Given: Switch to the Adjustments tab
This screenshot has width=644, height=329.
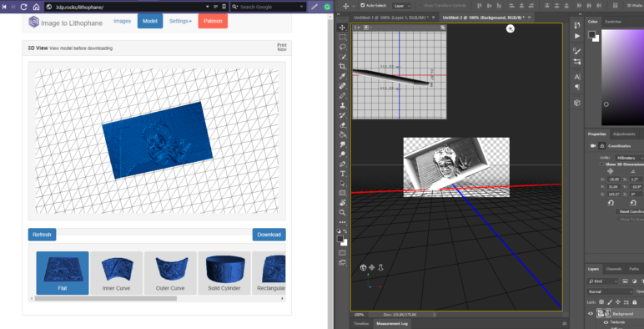Looking at the screenshot, I should 624,134.
